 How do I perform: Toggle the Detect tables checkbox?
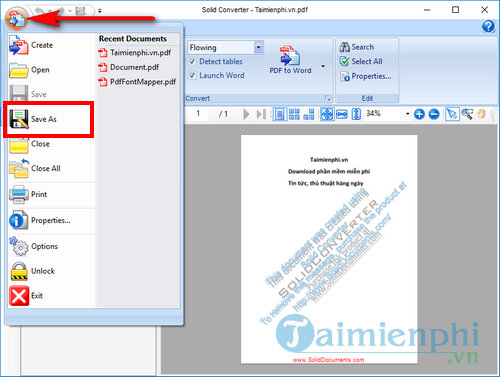coord(192,62)
